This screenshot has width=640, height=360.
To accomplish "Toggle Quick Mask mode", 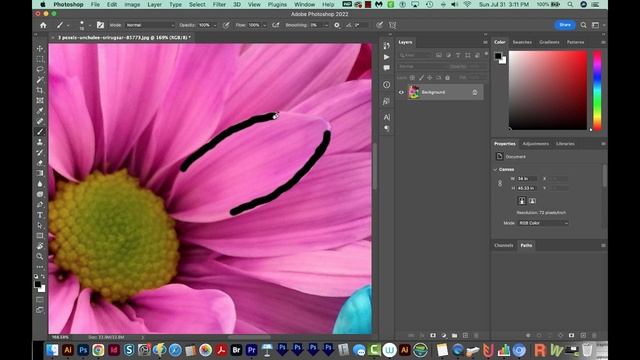I will (x=40, y=300).
